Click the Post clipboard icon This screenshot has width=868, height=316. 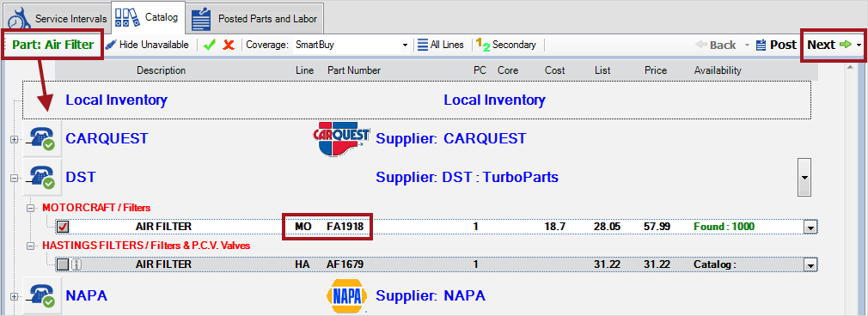(x=761, y=45)
